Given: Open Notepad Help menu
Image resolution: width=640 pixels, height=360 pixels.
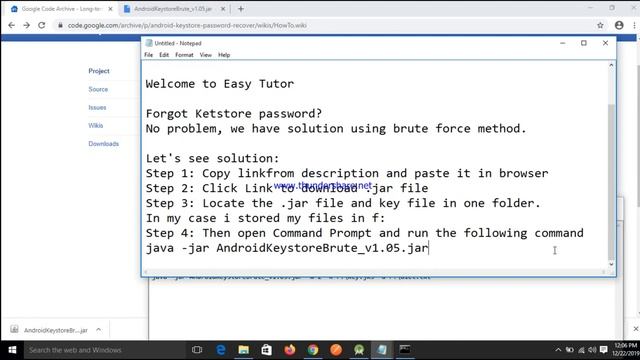Looking at the screenshot, I should click(x=224, y=55).
